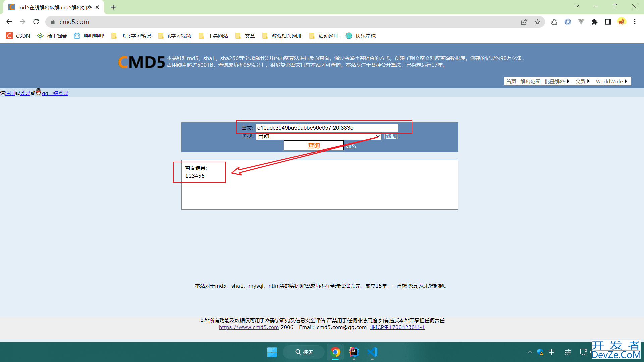
Task: Click the 123456 query result text
Action: click(x=195, y=176)
